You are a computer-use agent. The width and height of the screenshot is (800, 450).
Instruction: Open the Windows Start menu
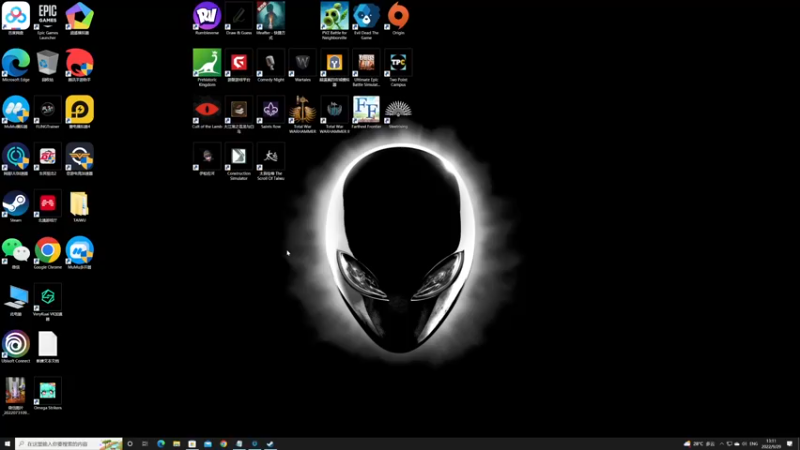[x=7, y=444]
